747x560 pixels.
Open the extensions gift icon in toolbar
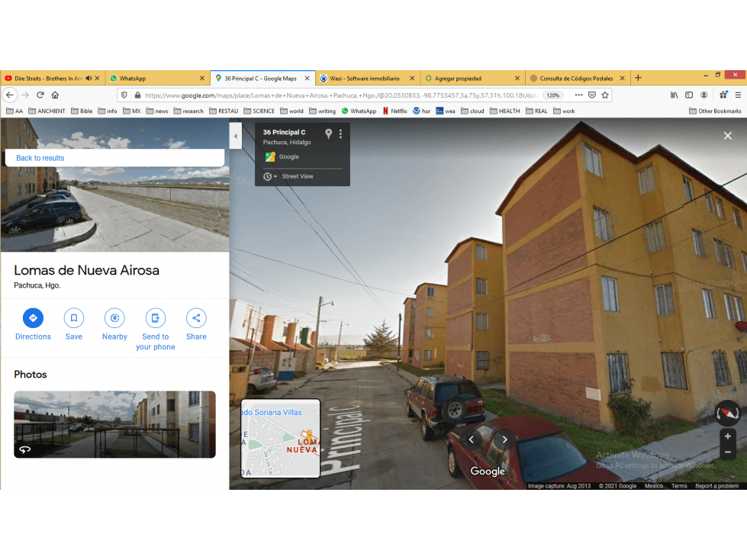tap(723, 95)
